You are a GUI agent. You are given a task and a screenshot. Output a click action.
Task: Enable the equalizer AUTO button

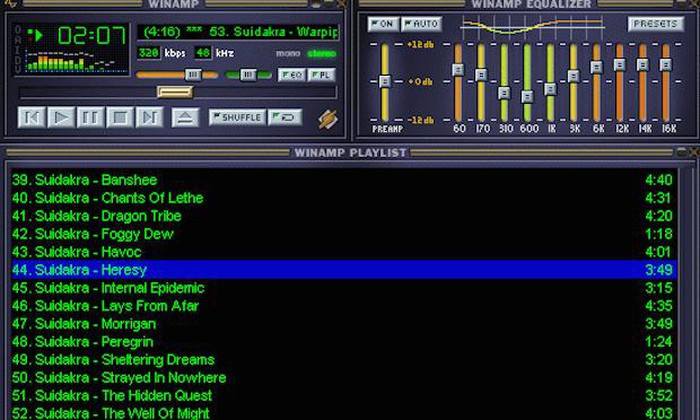(421, 23)
